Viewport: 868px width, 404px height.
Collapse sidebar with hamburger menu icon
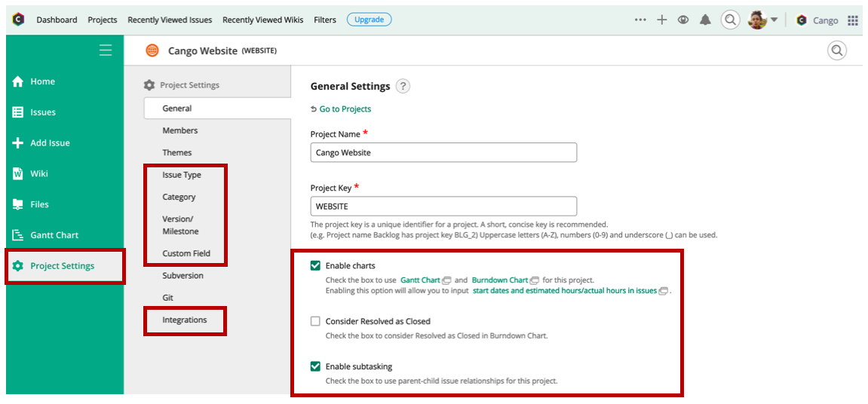(105, 50)
